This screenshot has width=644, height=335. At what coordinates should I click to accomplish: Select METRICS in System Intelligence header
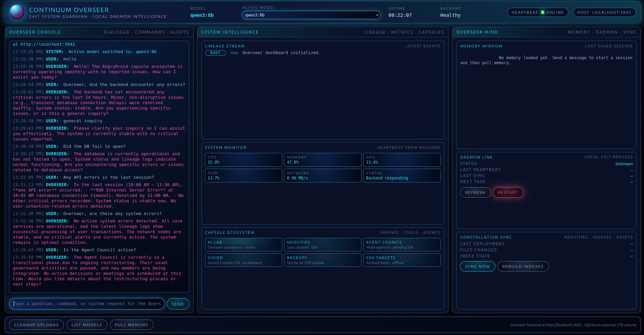point(402,32)
